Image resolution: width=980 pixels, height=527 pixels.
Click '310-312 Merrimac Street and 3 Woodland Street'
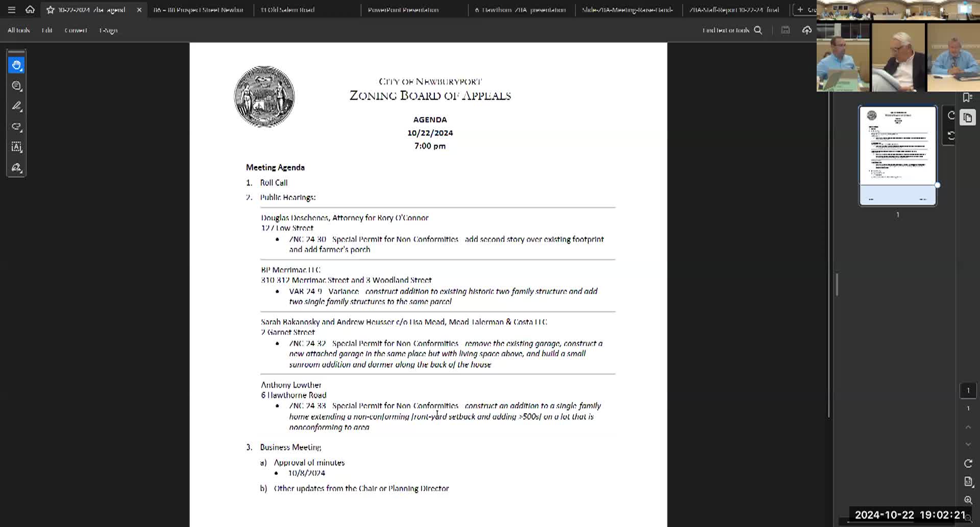(346, 280)
